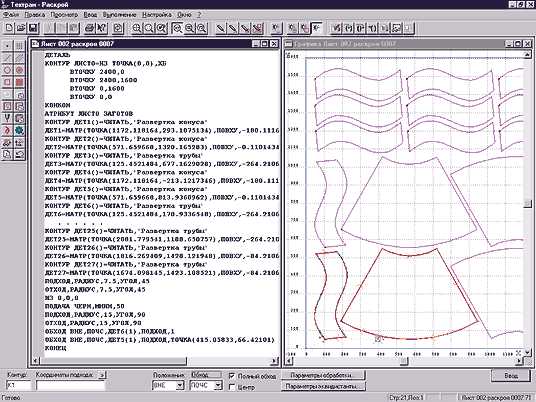
Task: Click the code window horizontal scrollbar thumb
Action: click(x=113, y=361)
